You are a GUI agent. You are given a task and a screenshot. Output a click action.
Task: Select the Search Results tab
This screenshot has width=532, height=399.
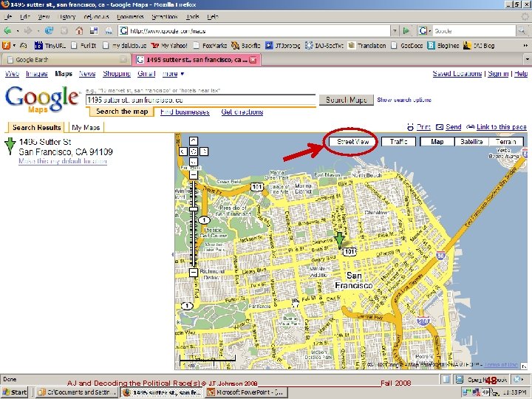click(x=36, y=128)
